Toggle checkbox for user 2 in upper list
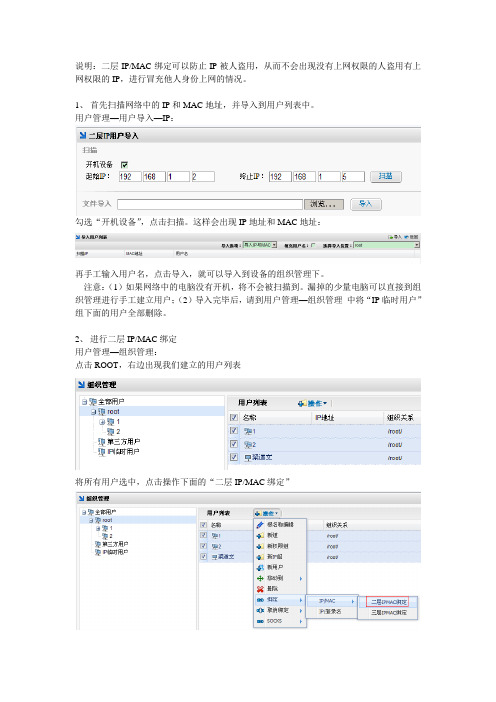The height and width of the screenshot is (702, 496). coord(234,444)
